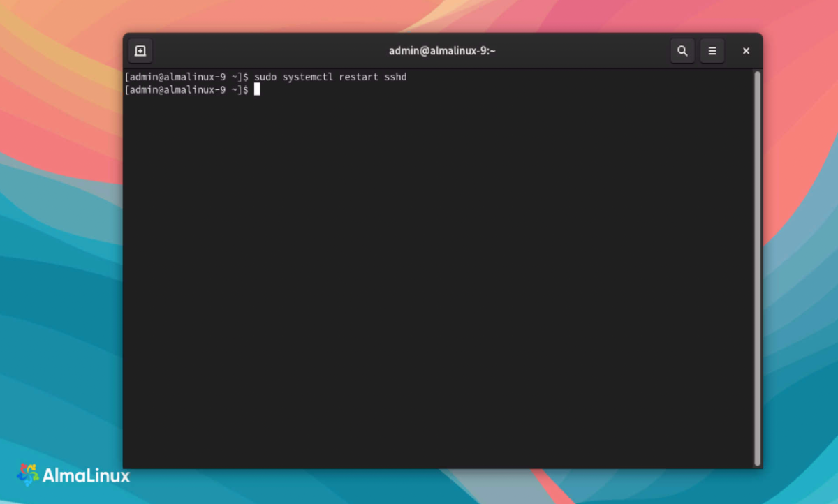Click the word sshd in the command
This screenshot has height=504, width=838.
(x=395, y=77)
